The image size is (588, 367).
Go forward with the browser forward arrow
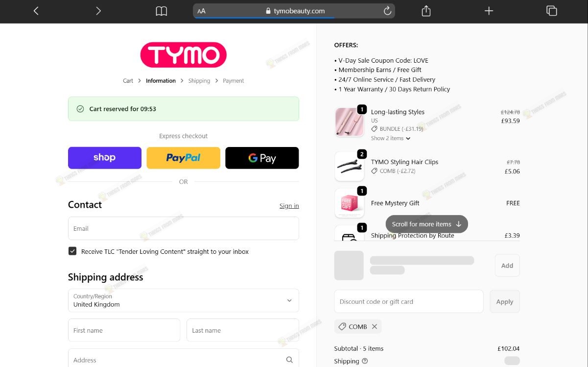(x=98, y=11)
